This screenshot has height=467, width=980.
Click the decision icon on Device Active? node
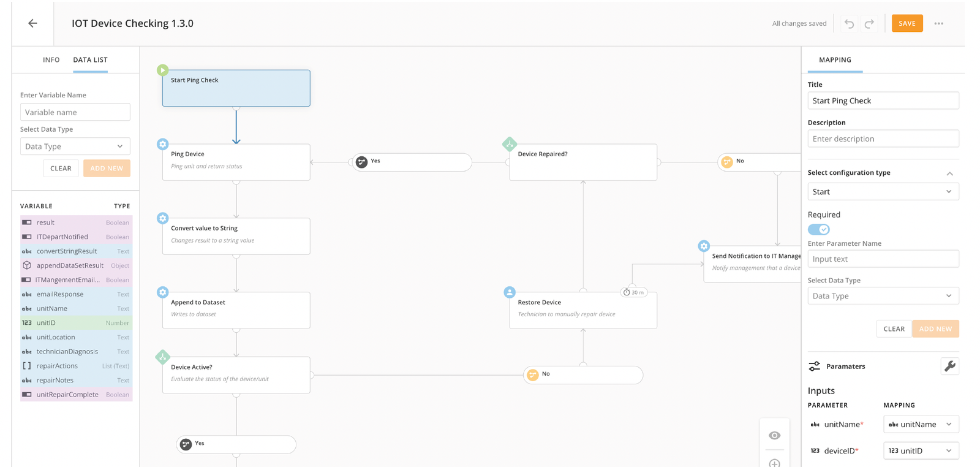pyautogui.click(x=162, y=357)
